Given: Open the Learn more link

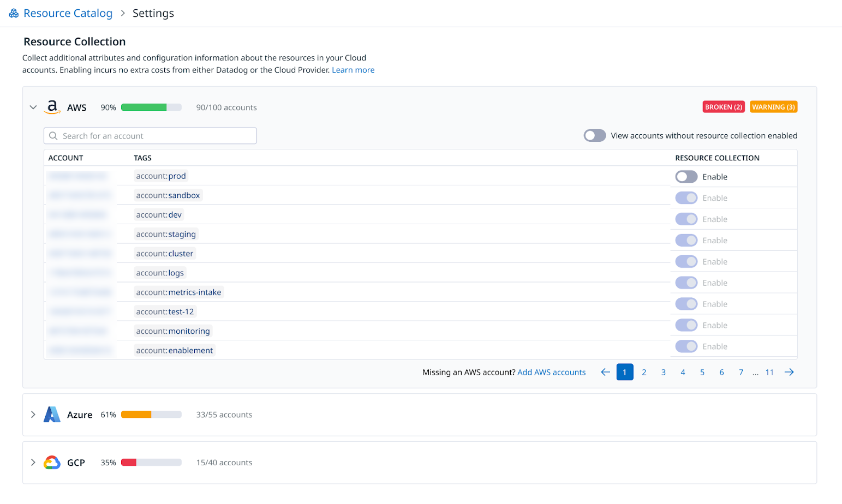Looking at the screenshot, I should [x=353, y=70].
